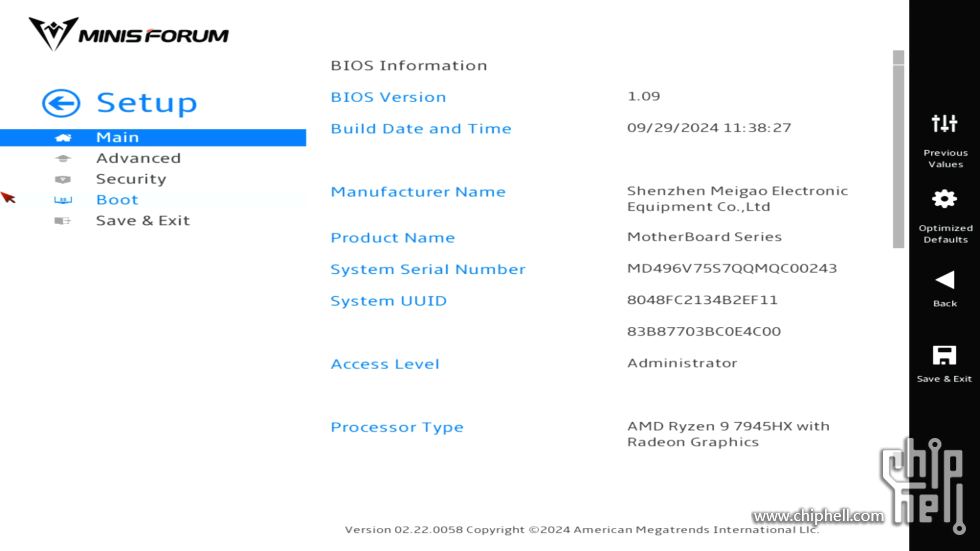Switch to the Boot menu

pyautogui.click(x=117, y=200)
